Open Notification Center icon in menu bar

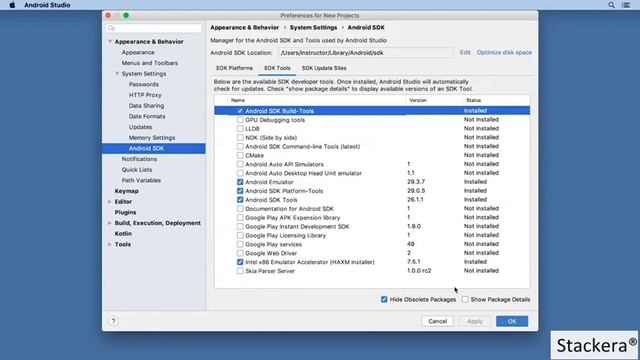(x=626, y=5)
